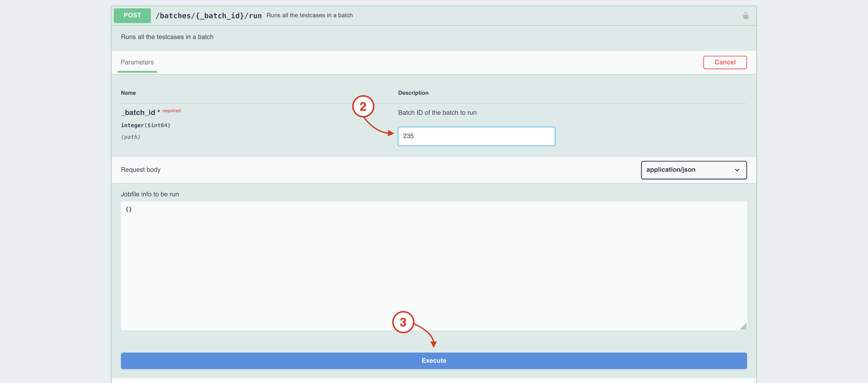868x383 pixels.
Task: Click the green POST method badge
Action: point(132,15)
